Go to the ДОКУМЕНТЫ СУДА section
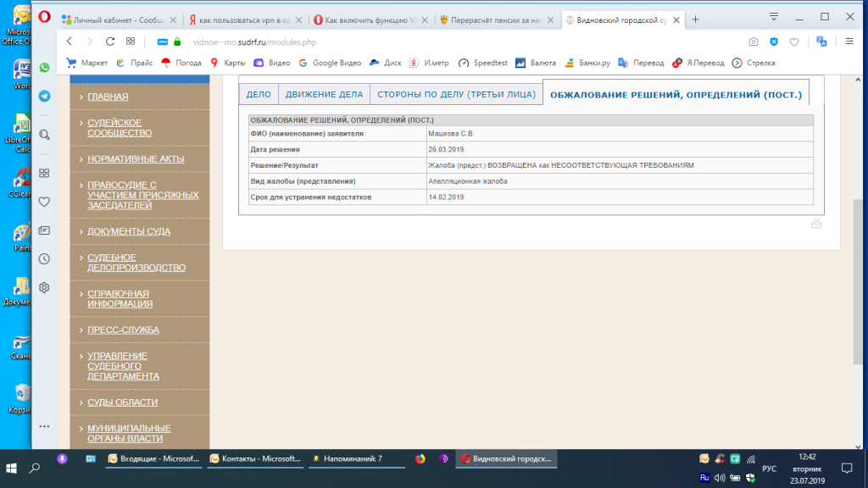Viewport: 868px width, 488px height. [129, 231]
